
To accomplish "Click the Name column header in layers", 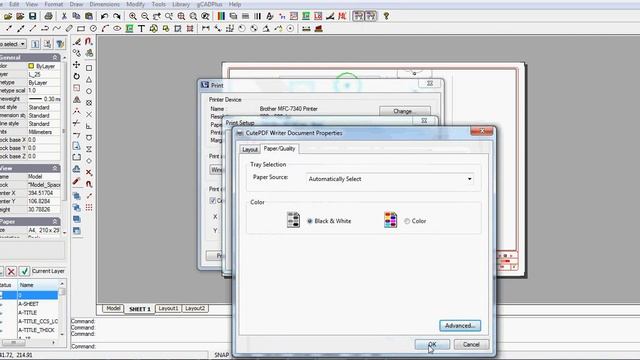I will (38, 285).
